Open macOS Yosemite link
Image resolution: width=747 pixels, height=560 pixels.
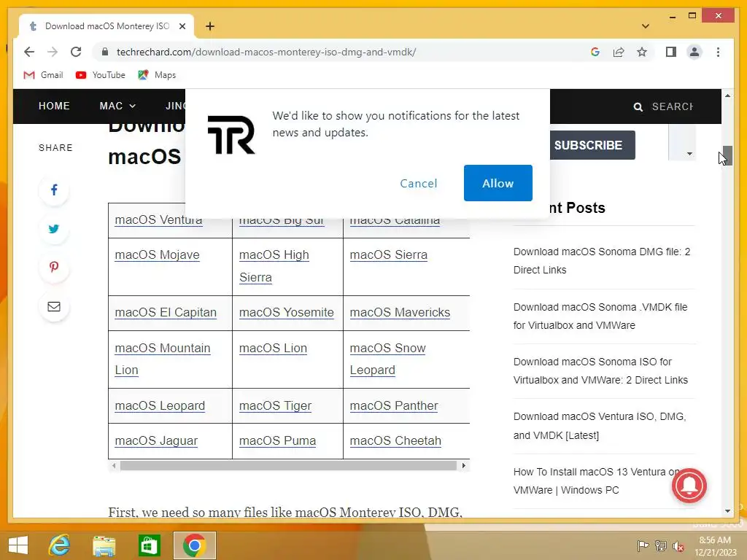tap(286, 312)
